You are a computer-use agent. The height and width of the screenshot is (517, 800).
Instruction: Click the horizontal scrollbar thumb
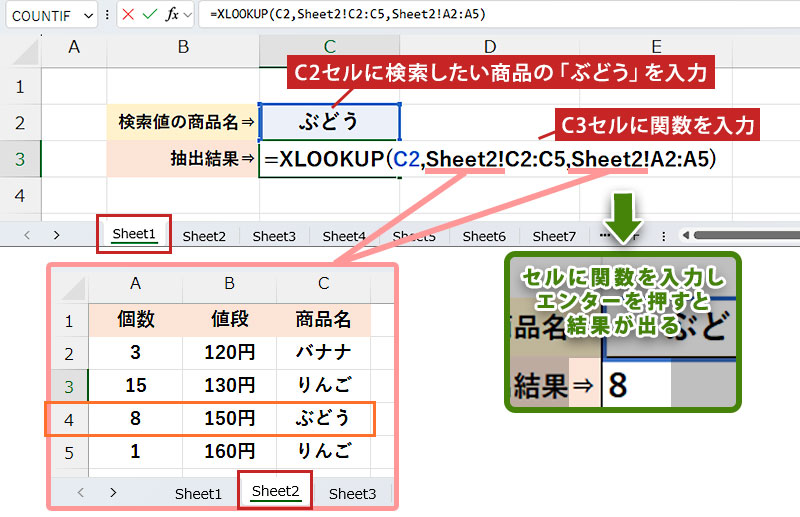(746, 235)
